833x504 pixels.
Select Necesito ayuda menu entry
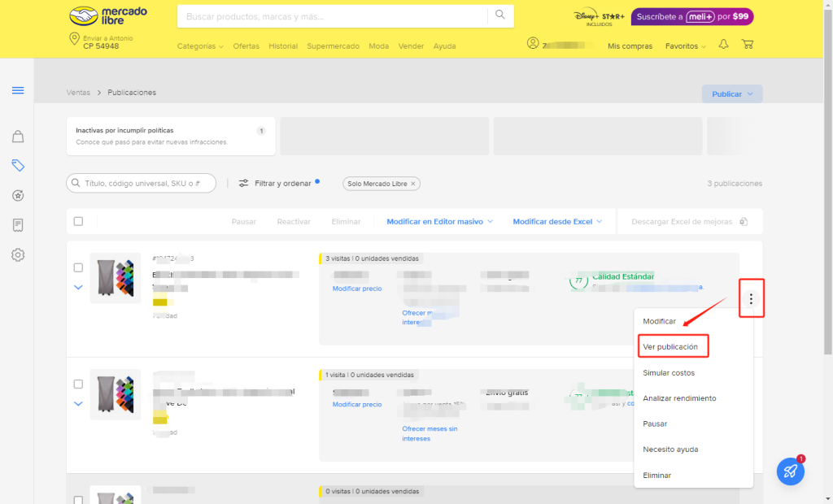(670, 450)
